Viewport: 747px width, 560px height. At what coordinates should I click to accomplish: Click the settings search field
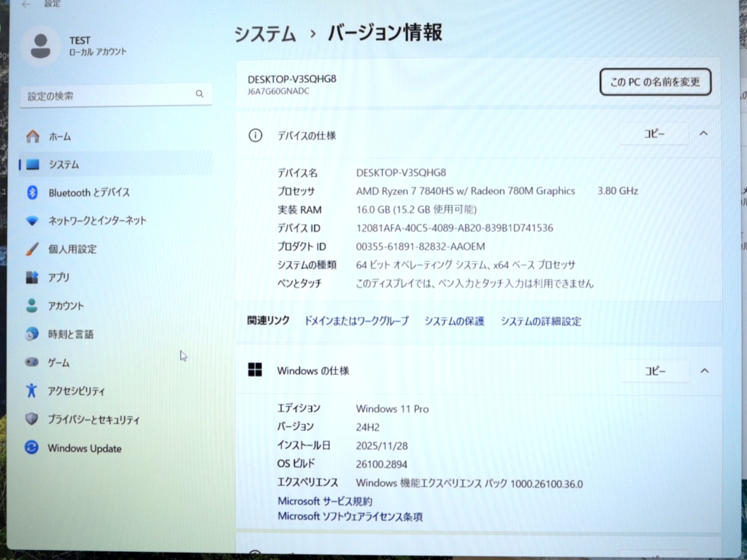coord(111,96)
